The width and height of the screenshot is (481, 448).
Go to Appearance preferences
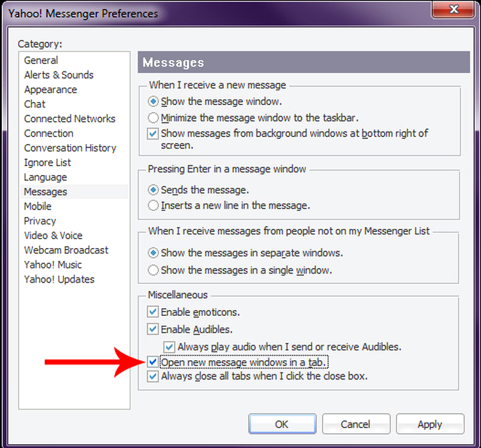51,90
